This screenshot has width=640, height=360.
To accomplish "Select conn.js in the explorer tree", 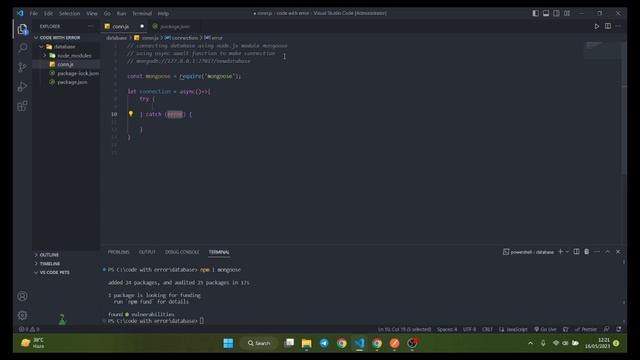I will (x=65, y=64).
